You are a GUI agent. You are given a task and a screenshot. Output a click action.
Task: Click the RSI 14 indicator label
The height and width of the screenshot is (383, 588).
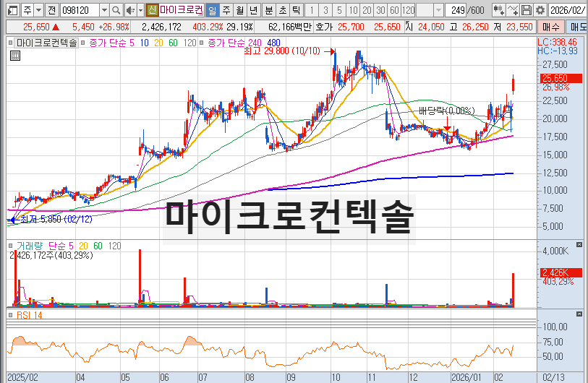pos(29,315)
